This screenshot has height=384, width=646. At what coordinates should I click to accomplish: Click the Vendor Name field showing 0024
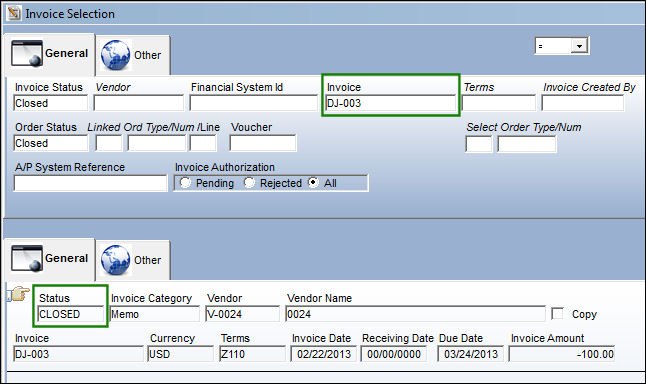click(415, 314)
